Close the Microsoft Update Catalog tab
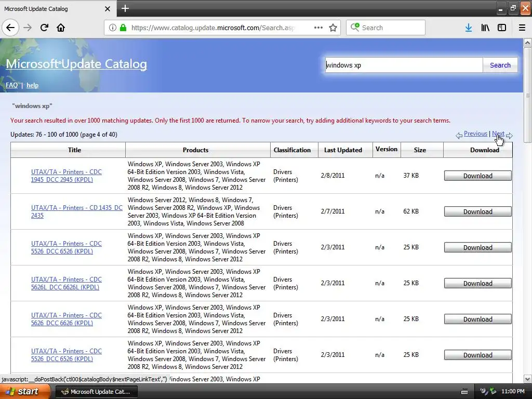The image size is (532, 399). click(108, 9)
